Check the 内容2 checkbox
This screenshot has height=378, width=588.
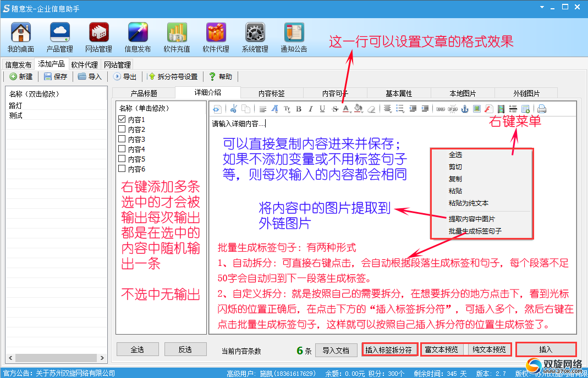[x=122, y=129]
